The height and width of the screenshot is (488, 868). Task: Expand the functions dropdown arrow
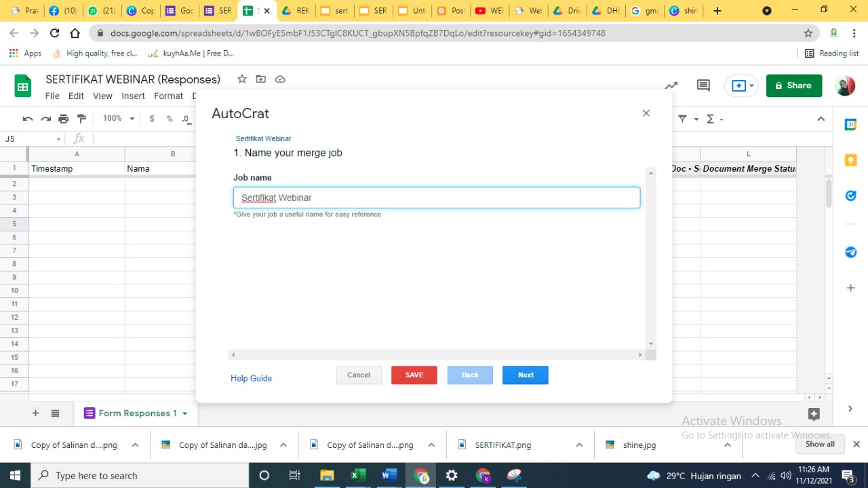(x=722, y=119)
